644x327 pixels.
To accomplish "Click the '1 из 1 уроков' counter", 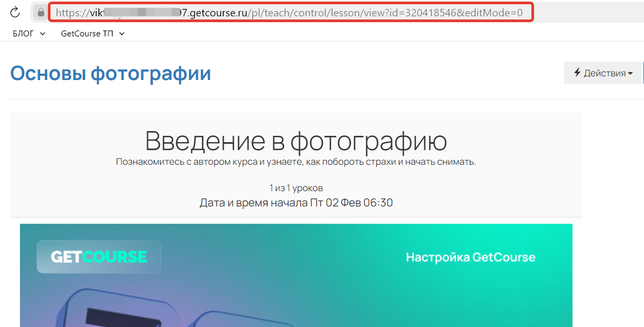I will (296, 188).
